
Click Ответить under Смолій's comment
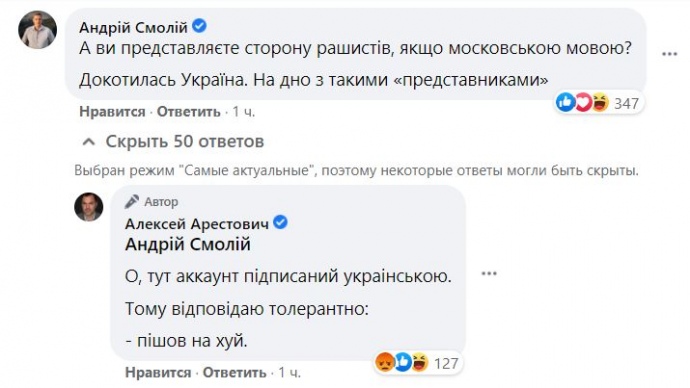click(189, 112)
